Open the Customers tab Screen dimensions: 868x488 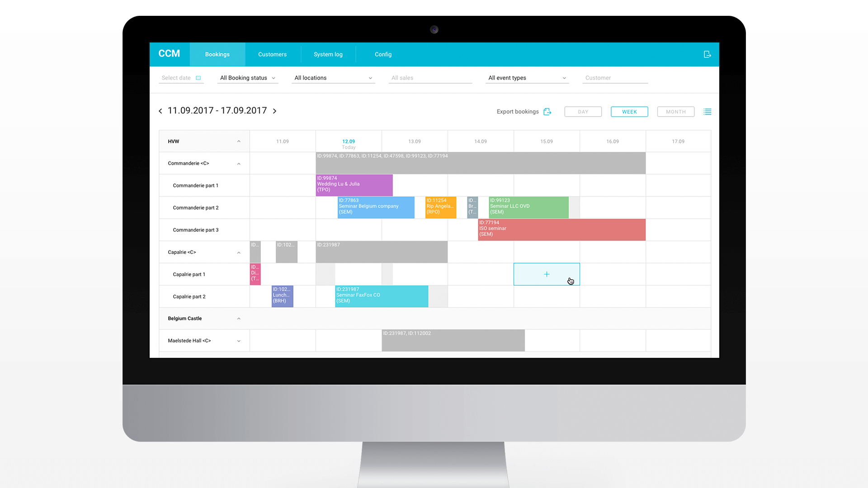273,54
